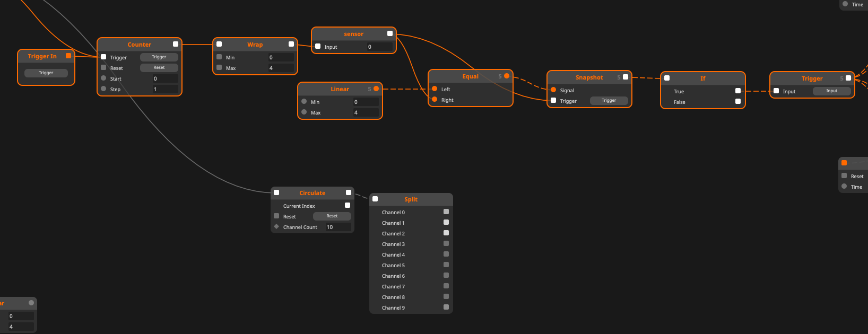Click the Left input port on Equal
Screen dimensions: 868x334
[435, 89]
